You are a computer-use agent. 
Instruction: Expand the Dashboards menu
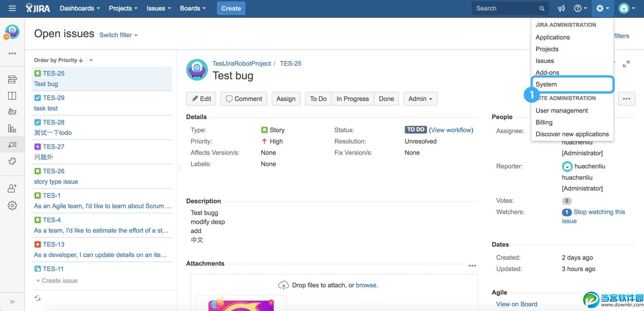click(80, 8)
